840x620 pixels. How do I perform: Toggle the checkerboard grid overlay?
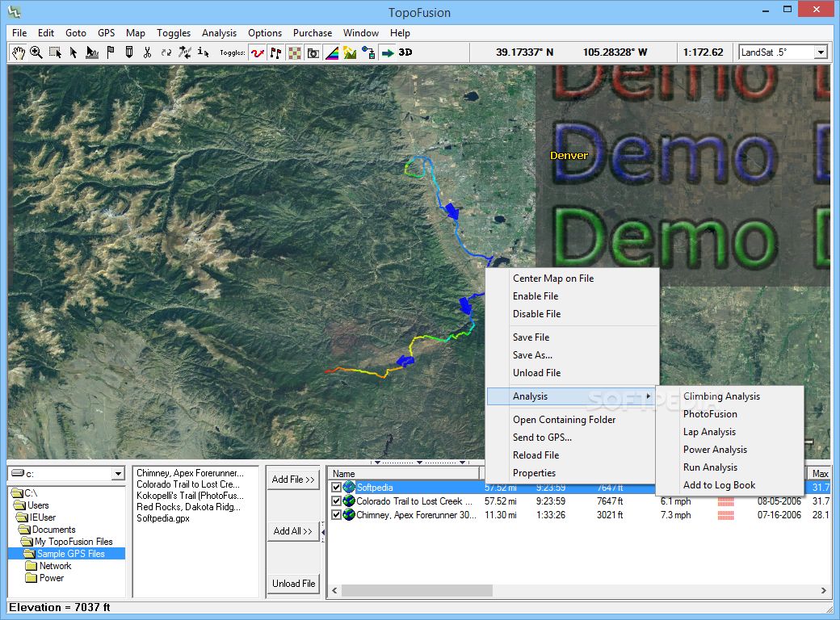(x=295, y=52)
